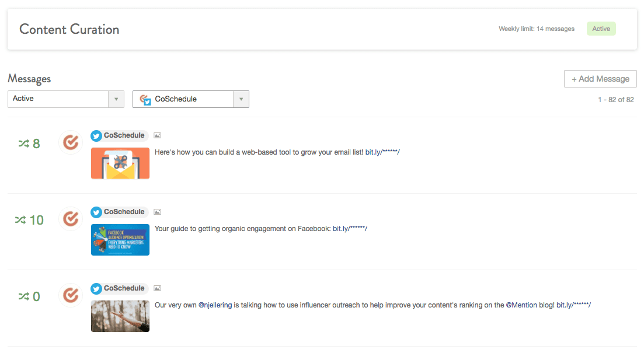This screenshot has height=353, width=644.
Task: Click CoSchedule profile icon inside the profile dropdown
Action: (x=145, y=100)
